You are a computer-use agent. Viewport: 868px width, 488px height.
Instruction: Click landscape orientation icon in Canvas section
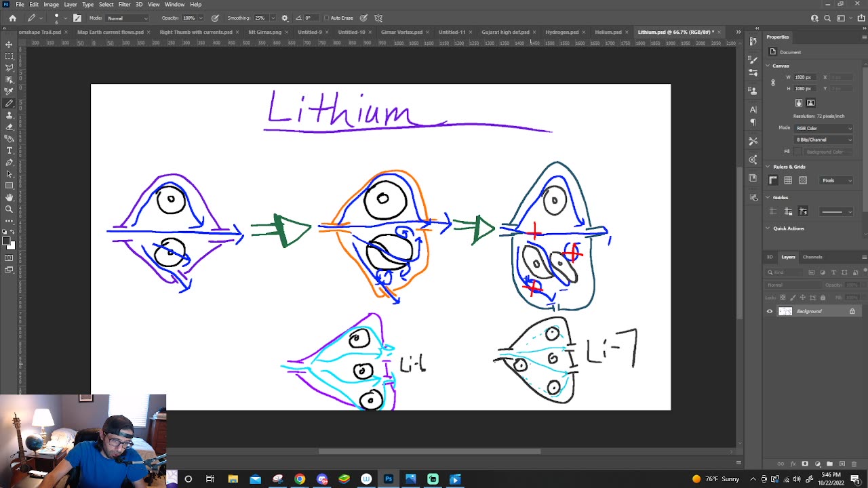click(x=810, y=103)
